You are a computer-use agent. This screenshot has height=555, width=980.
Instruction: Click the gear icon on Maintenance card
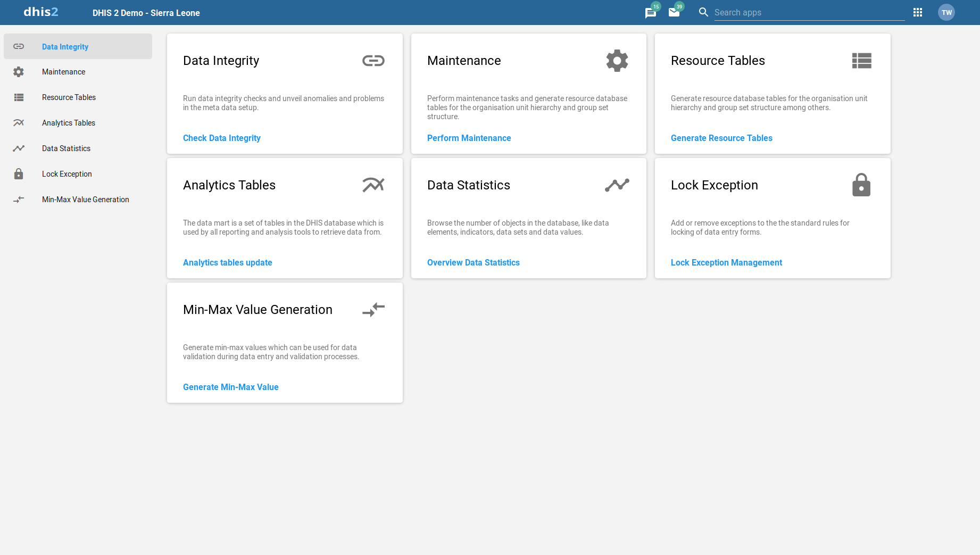pyautogui.click(x=617, y=61)
